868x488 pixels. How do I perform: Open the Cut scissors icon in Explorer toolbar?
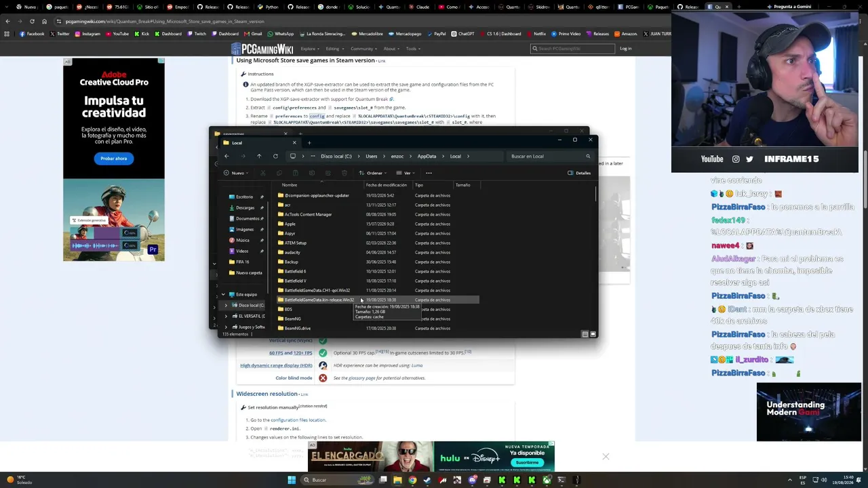(263, 173)
